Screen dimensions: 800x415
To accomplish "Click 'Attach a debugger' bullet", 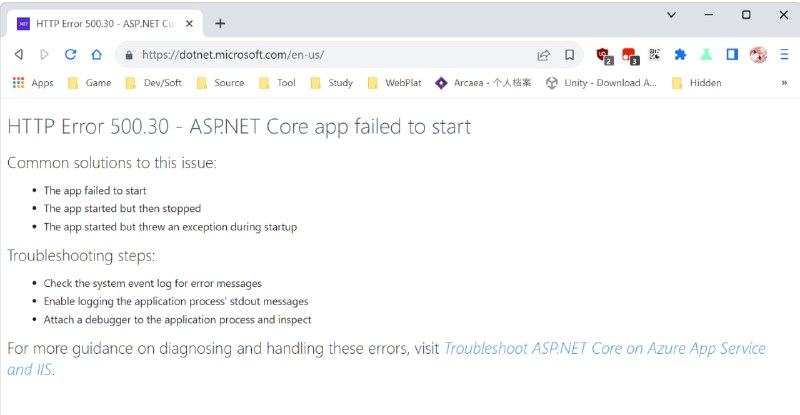I will [178, 320].
